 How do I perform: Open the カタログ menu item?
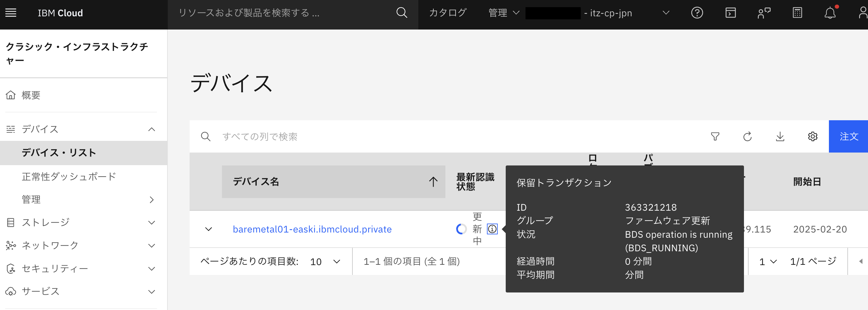pyautogui.click(x=448, y=13)
